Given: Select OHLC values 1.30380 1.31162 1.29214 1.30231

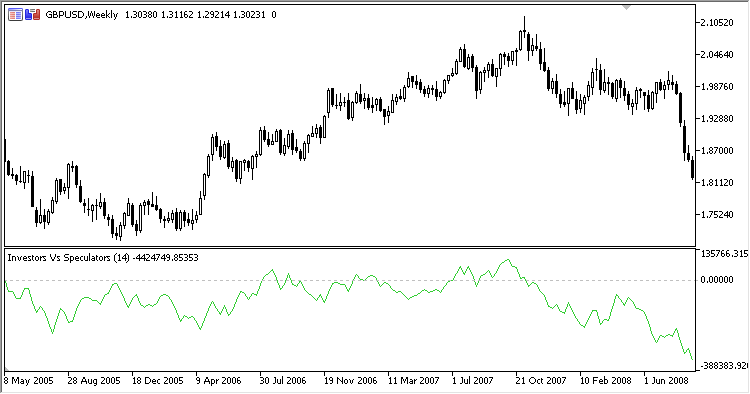Looking at the screenshot, I should 195,15.
